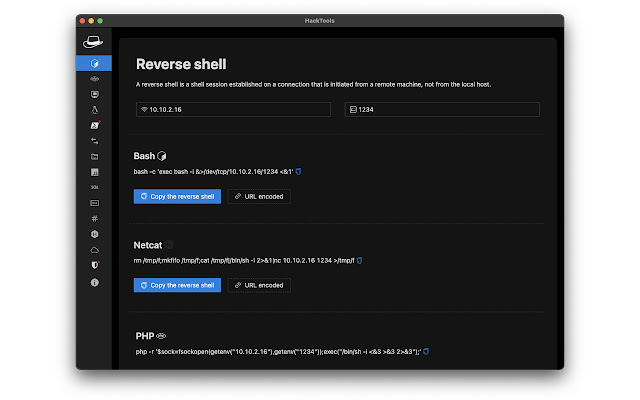This screenshot has height=400, width=640.
Task: Open the hash (#) sidebar section
Action: tap(94, 219)
